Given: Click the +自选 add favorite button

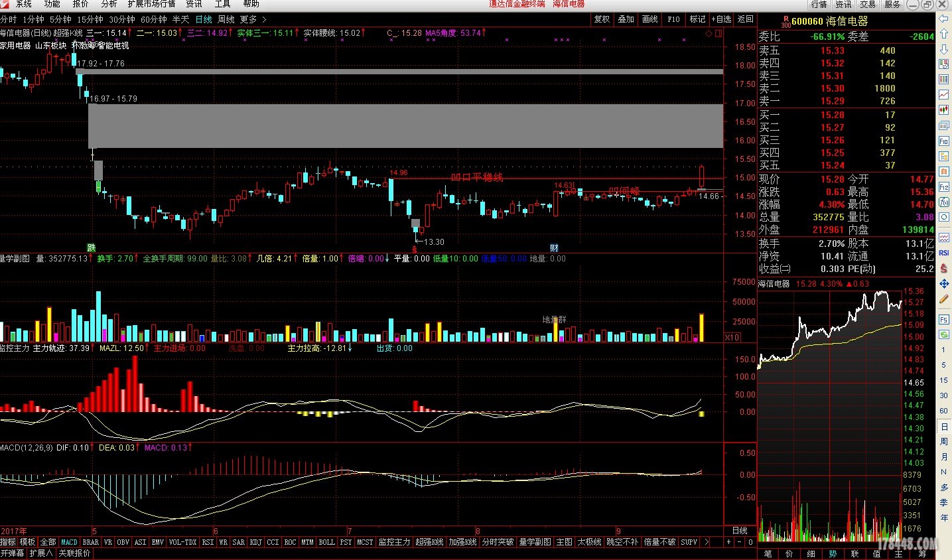Looking at the screenshot, I should (x=721, y=19).
